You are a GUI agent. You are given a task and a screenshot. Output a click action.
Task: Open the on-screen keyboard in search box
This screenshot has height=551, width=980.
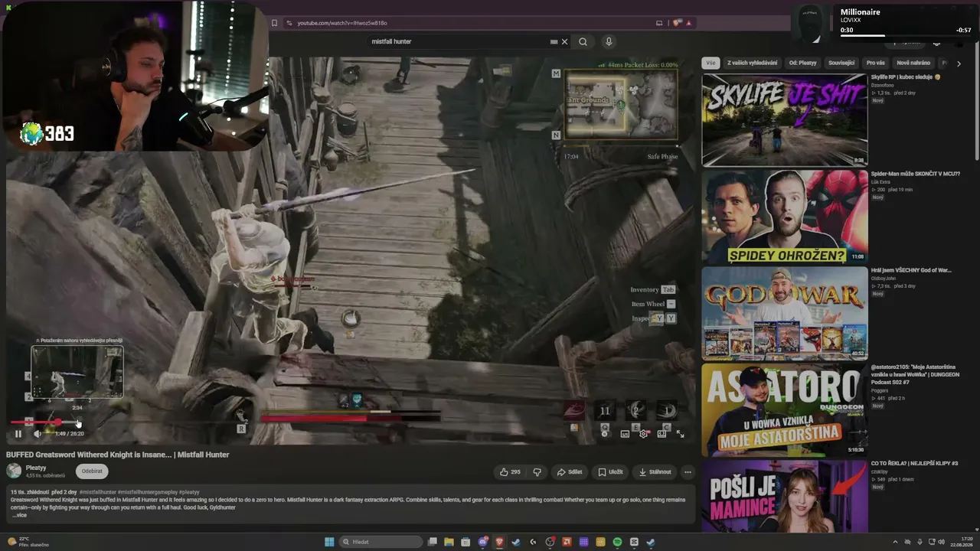(x=554, y=42)
